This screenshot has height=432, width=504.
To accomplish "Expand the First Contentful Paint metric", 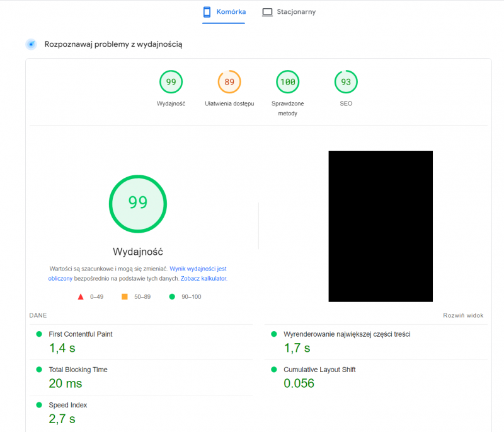I will 81,334.
